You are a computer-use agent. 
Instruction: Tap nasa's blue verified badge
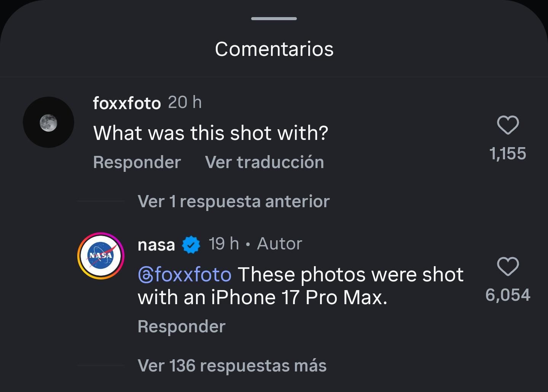point(190,244)
